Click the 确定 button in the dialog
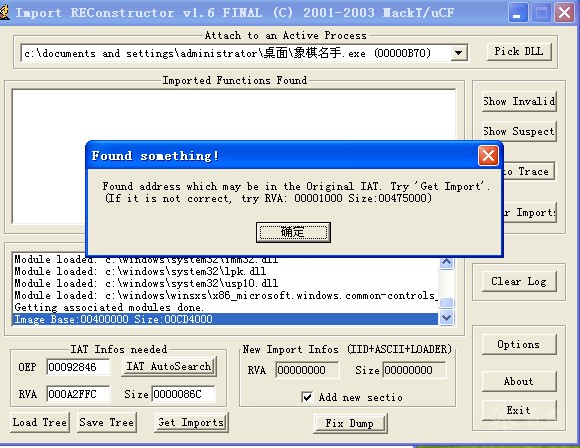 [x=293, y=232]
